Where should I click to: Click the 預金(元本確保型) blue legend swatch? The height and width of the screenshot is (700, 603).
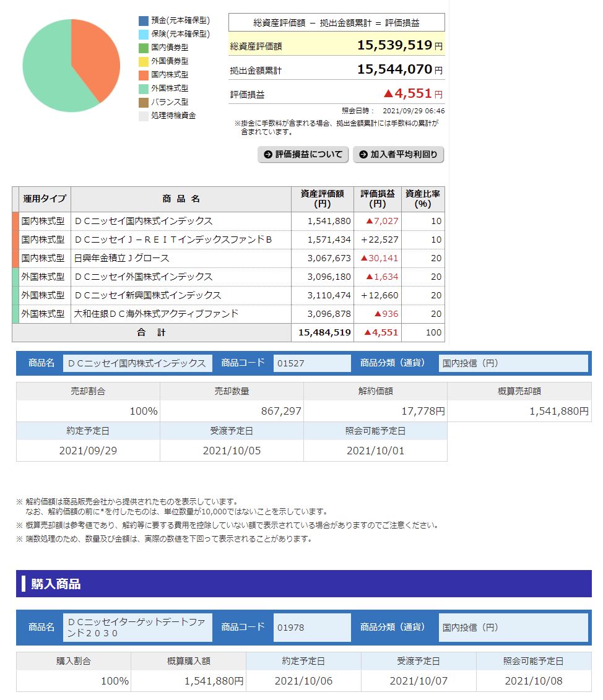tap(144, 20)
